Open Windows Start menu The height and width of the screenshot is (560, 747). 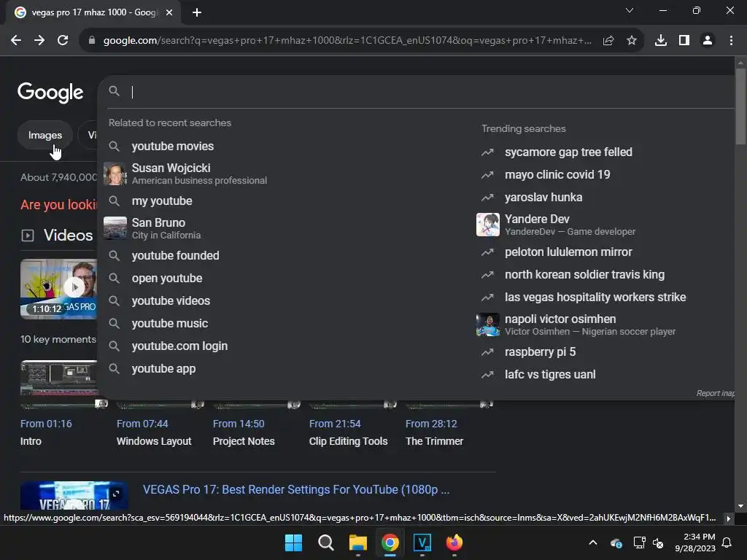(x=293, y=542)
